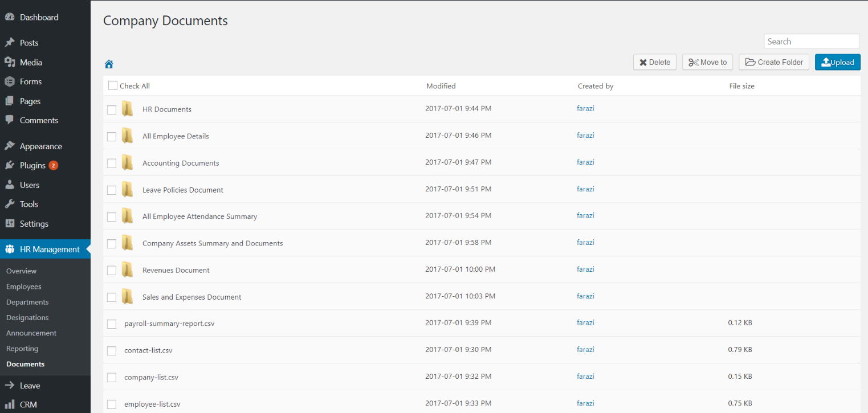Screen dimensions: 868x413
Task: Select the HR Documents checkbox
Action: pyautogui.click(x=112, y=110)
